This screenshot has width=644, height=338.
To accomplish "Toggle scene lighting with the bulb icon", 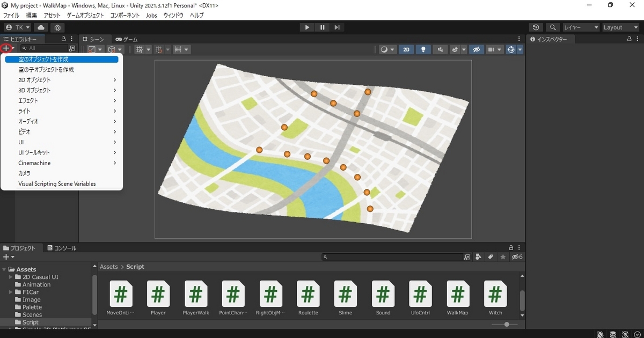I will (423, 49).
